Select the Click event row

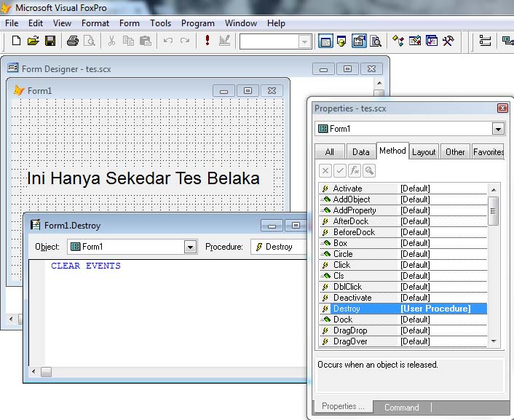click(403, 265)
